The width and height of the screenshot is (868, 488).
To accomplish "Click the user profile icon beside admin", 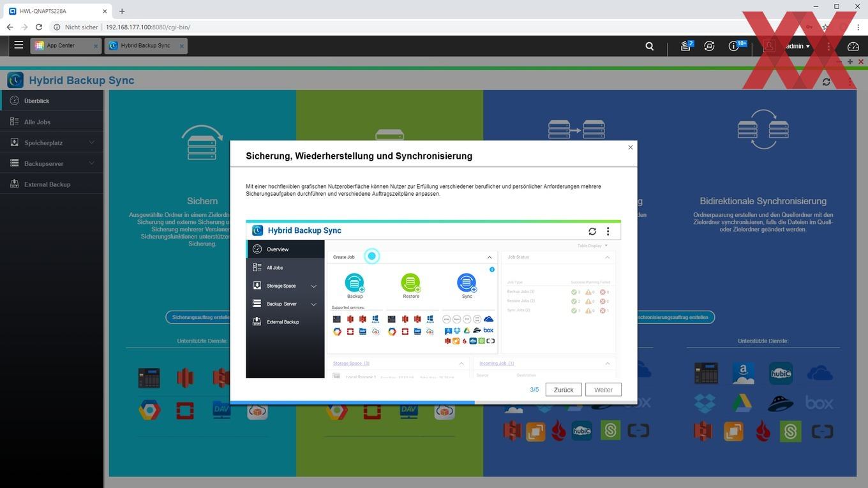I will pyautogui.click(x=769, y=46).
